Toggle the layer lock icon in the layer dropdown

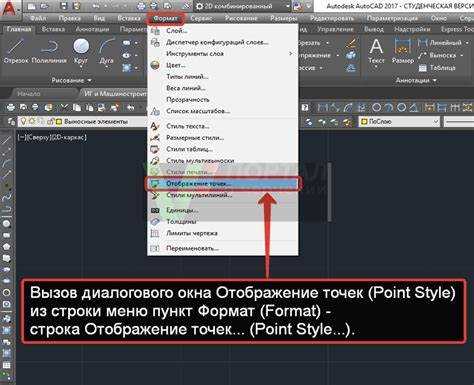coord(51,122)
